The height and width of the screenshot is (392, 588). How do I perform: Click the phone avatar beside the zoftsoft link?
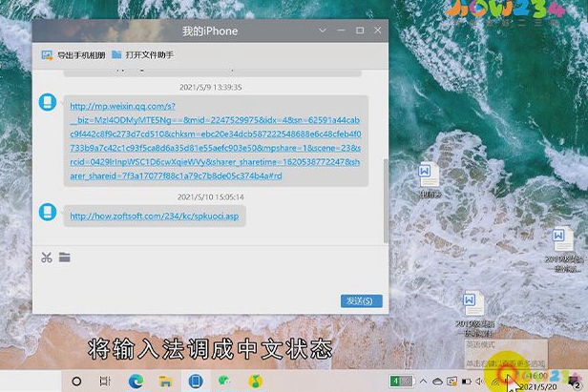(x=48, y=212)
